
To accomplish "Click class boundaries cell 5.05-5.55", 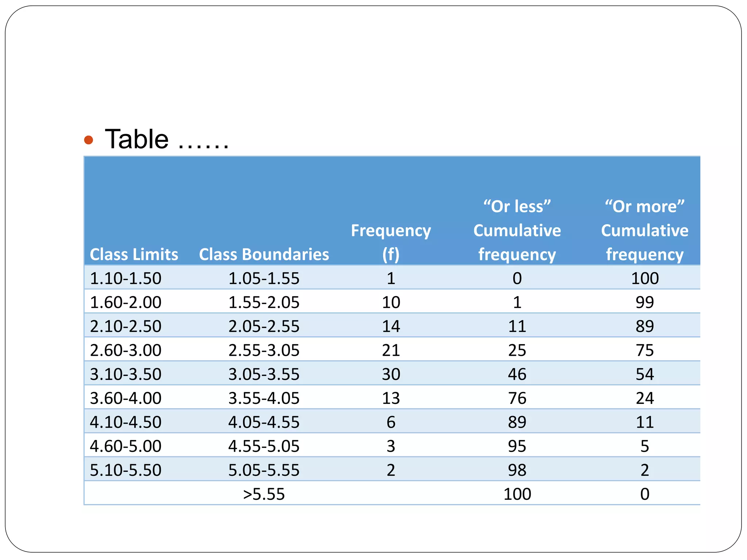I will (x=264, y=470).
